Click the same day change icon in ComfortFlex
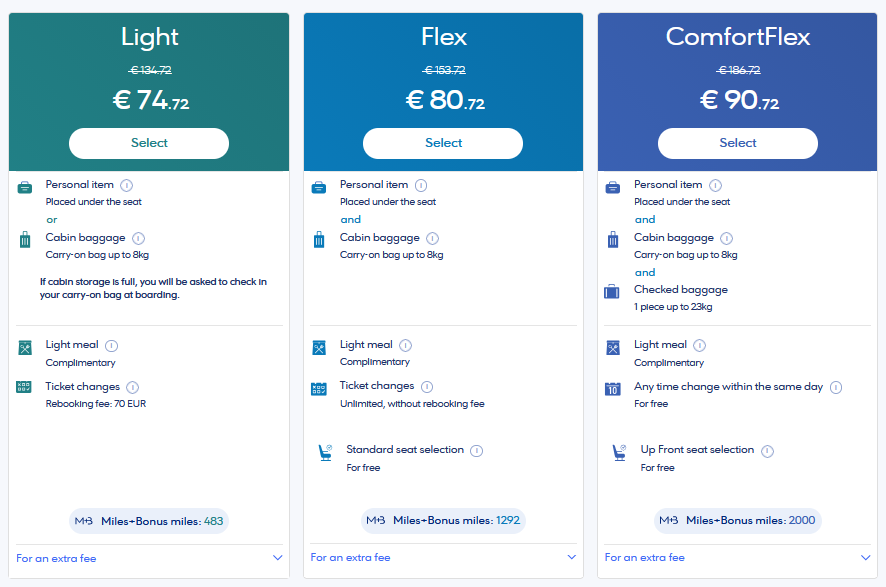Viewport: 886px width, 587px height. [615, 388]
